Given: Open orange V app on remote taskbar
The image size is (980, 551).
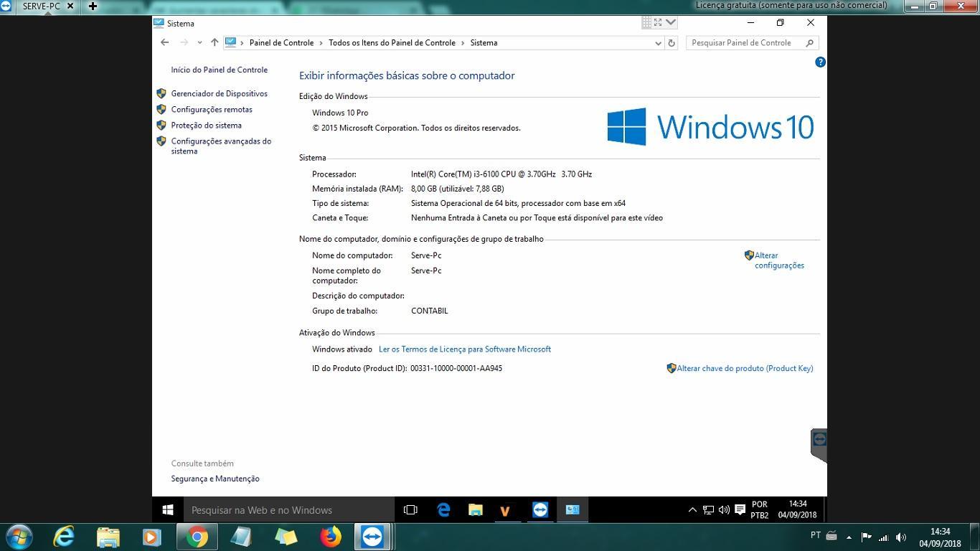Looking at the screenshot, I should pyautogui.click(x=505, y=510).
